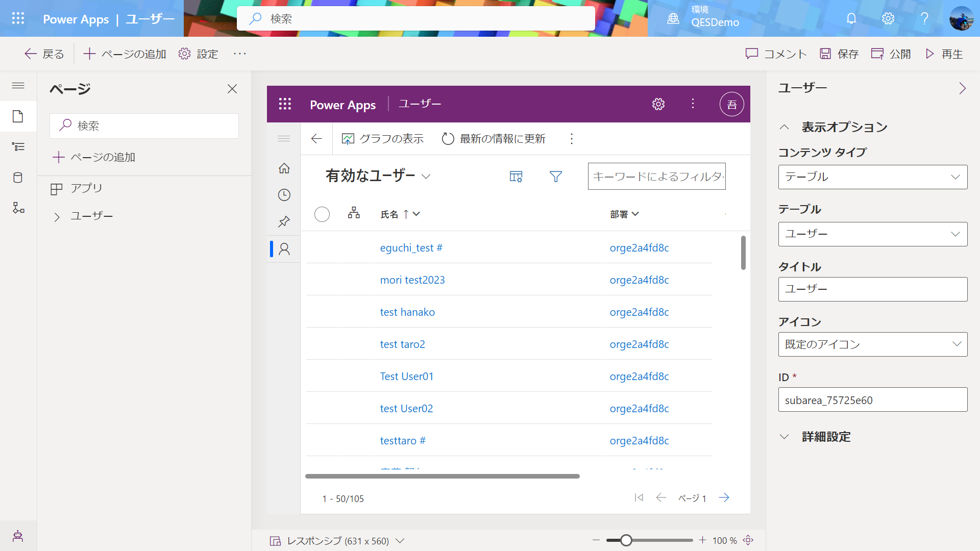Open the user account avatar
The height and width of the screenshot is (551, 980).
tap(961, 19)
